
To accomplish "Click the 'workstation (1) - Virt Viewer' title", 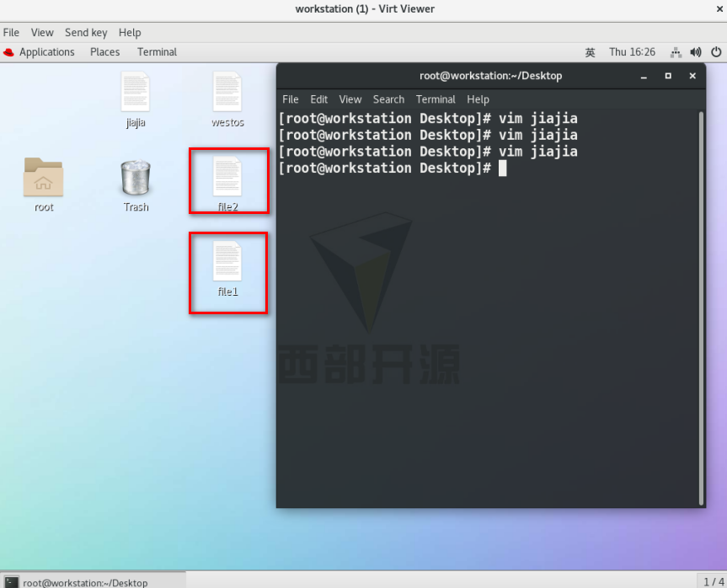I will pos(365,8).
